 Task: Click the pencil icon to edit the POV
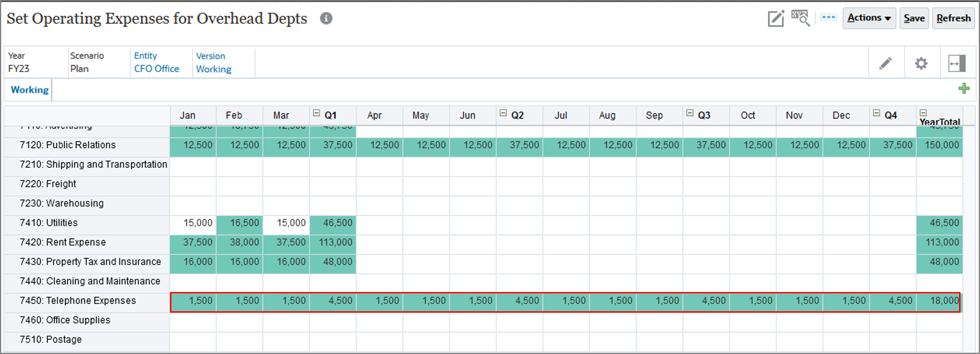coord(886,63)
